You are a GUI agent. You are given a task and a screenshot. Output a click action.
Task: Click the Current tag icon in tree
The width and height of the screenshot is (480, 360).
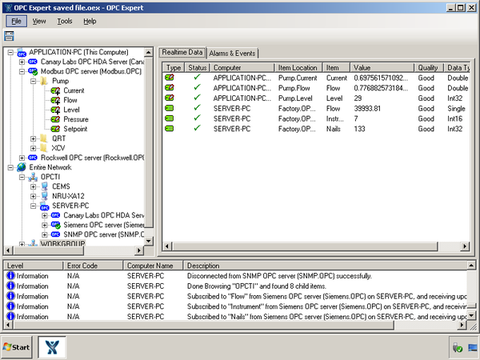click(55, 91)
